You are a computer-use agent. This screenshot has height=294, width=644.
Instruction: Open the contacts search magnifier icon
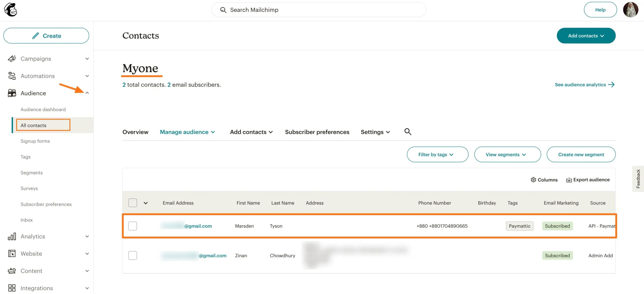[408, 132]
